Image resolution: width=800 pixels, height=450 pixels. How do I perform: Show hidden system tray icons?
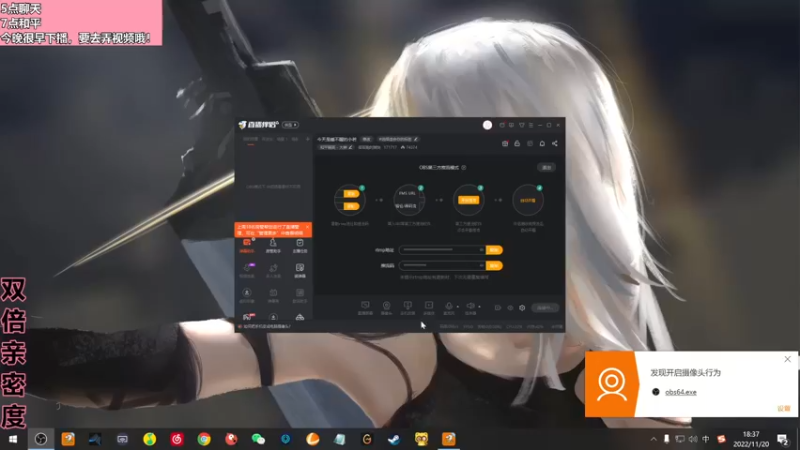pyautogui.click(x=654, y=439)
